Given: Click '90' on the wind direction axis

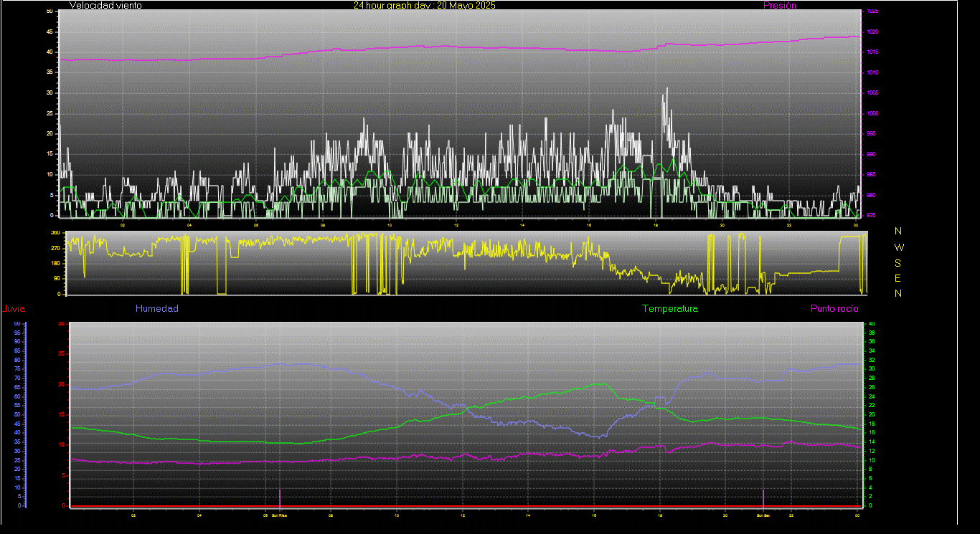Looking at the screenshot, I should click(x=56, y=279).
